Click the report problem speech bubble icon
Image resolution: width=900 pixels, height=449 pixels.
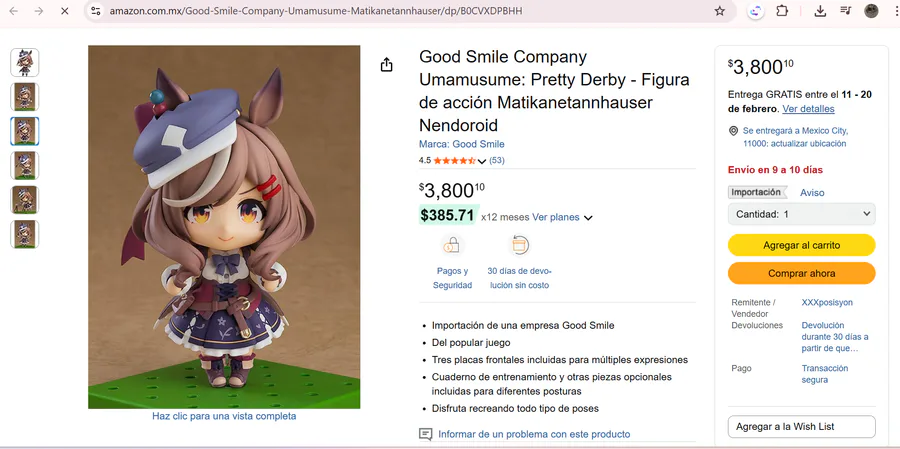pyautogui.click(x=426, y=434)
